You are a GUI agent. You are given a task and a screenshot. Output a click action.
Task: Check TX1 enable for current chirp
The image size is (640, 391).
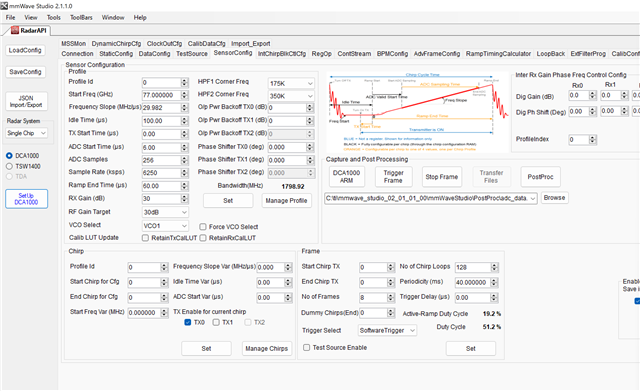coord(216,322)
